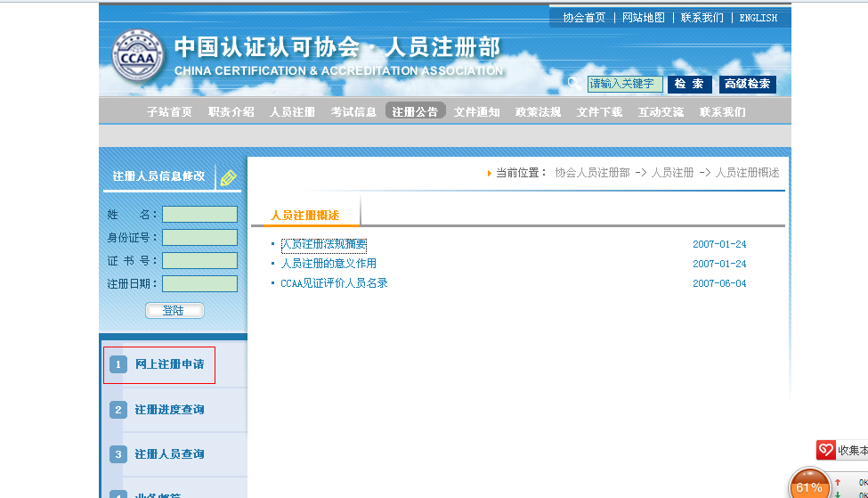The width and height of the screenshot is (868, 498).
Task: Open 职责介绍 in navigation bar
Action: (x=231, y=112)
